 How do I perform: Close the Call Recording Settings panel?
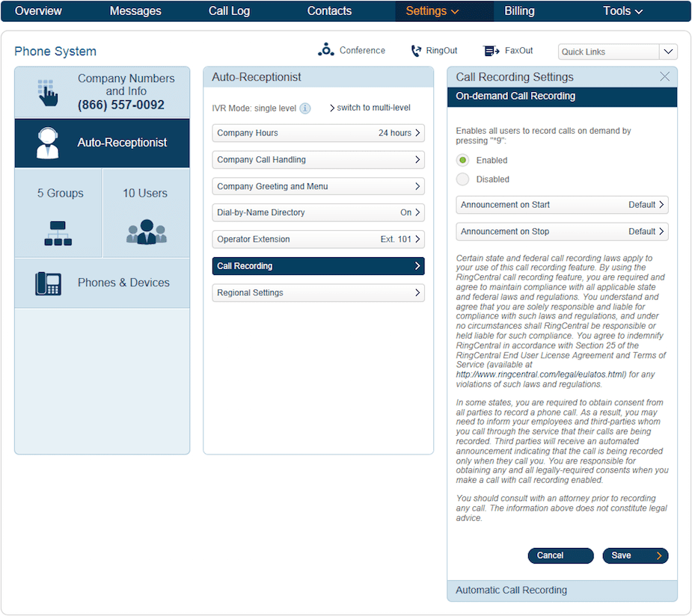pyautogui.click(x=664, y=76)
